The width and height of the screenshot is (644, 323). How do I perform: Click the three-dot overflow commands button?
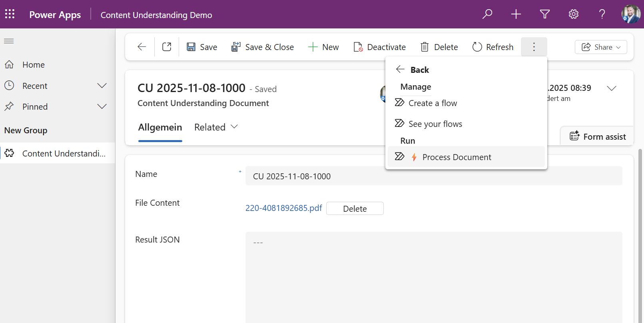[534, 47]
